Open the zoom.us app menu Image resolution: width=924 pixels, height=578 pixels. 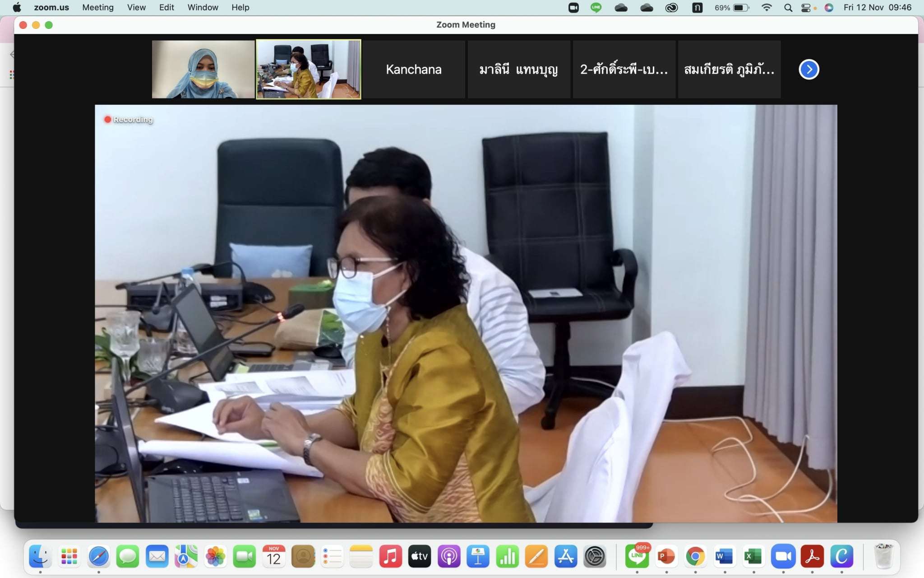(51, 7)
